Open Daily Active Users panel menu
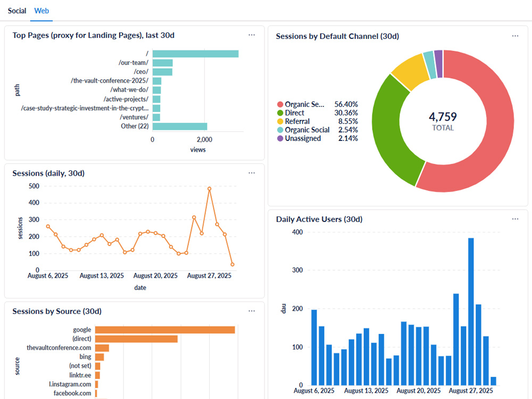Image resolution: width=532 pixels, height=399 pixels. coord(515,219)
